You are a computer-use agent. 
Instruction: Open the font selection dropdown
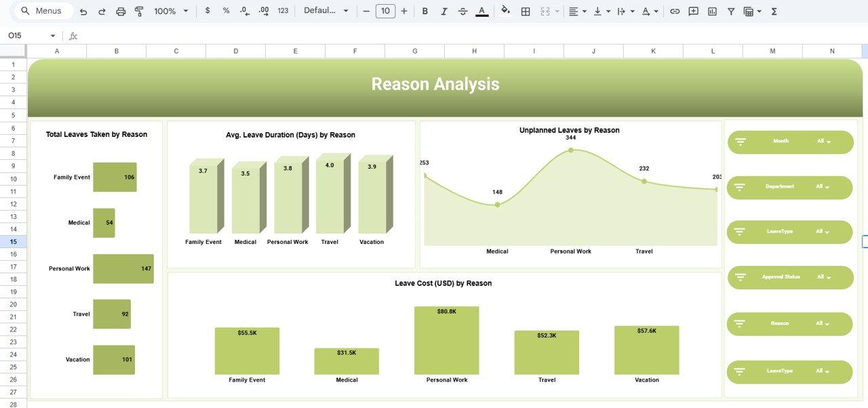point(326,11)
